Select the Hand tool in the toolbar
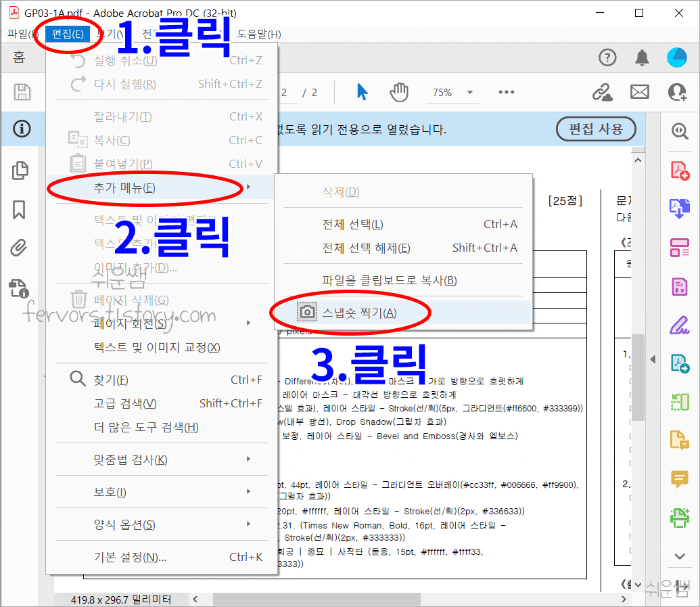700x607 pixels. (399, 91)
